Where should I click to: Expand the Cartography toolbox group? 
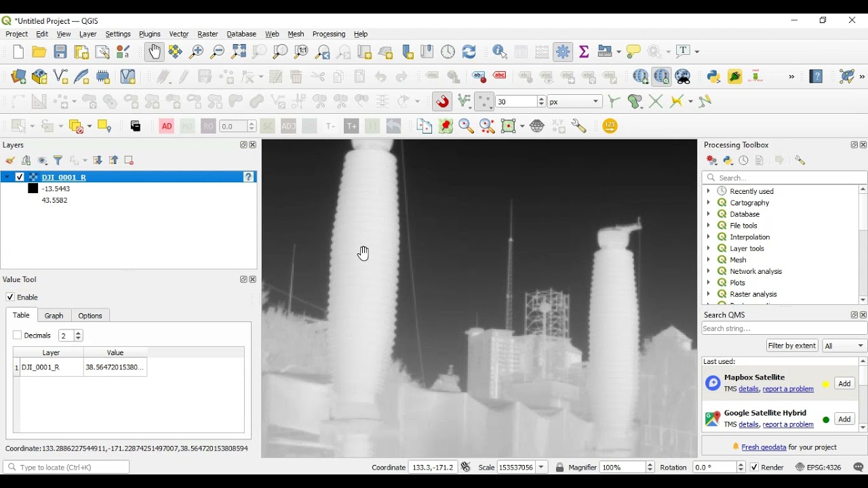click(x=709, y=203)
